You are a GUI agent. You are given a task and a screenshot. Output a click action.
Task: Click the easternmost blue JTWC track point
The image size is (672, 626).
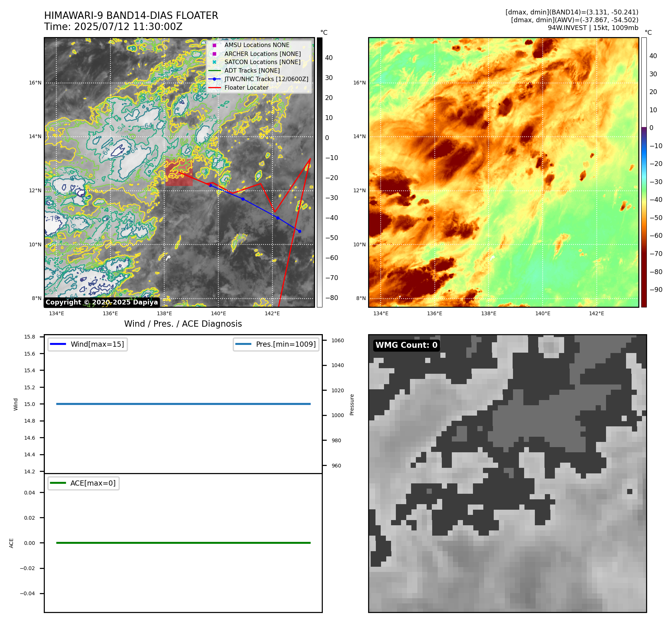point(299,232)
